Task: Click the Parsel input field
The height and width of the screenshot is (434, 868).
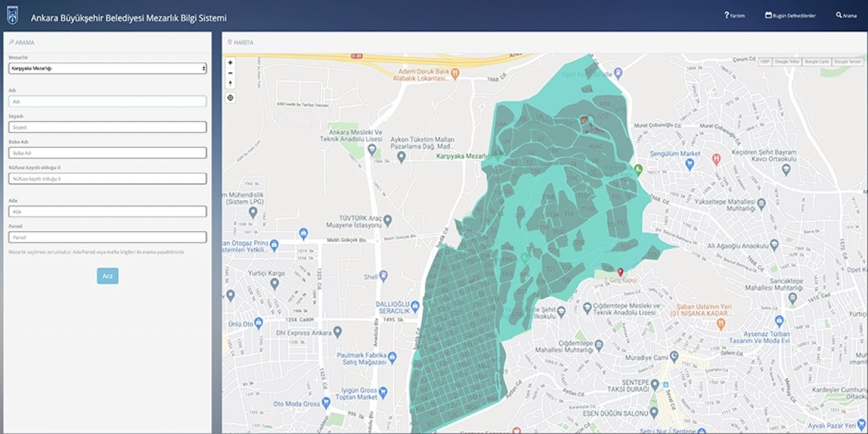Action: pos(108,237)
